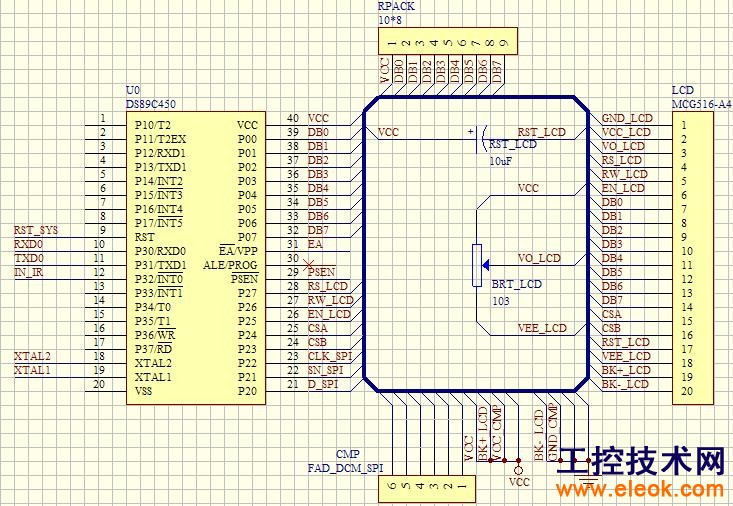Select the SN_SPI net label
The width and height of the screenshot is (733, 506).
[x=325, y=370]
